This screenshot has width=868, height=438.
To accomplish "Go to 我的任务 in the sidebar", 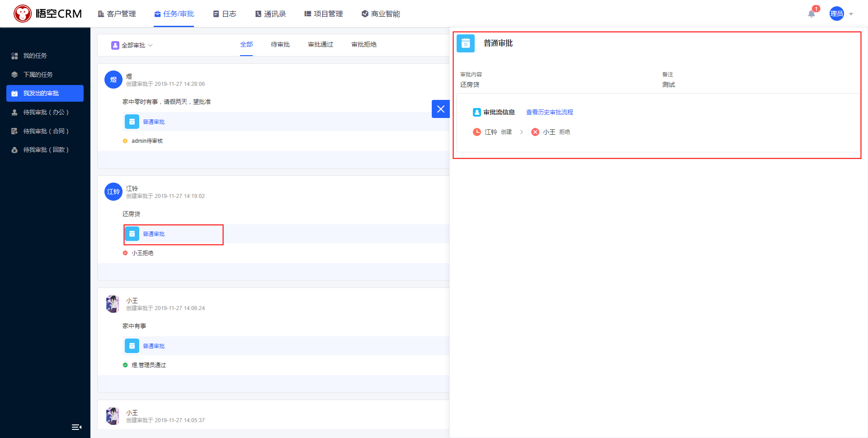I will [35, 56].
